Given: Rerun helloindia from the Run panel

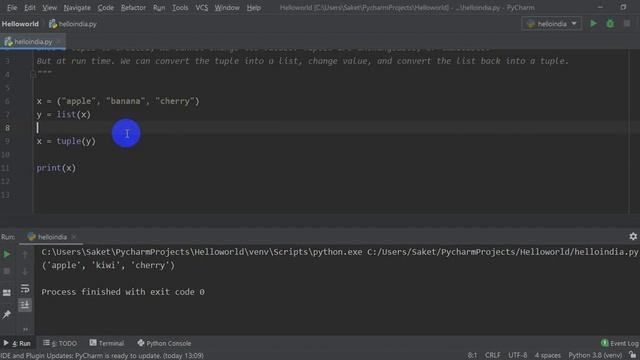Looking at the screenshot, I should pos(7,254).
